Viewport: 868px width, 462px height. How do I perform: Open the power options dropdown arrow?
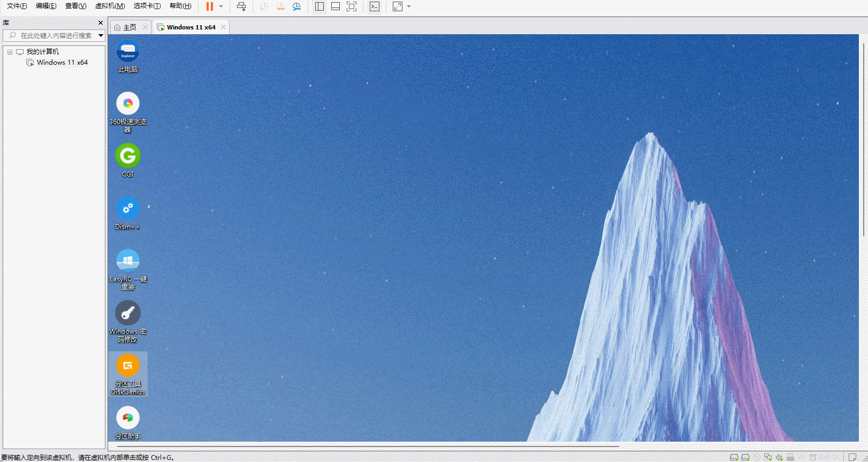[x=221, y=6]
